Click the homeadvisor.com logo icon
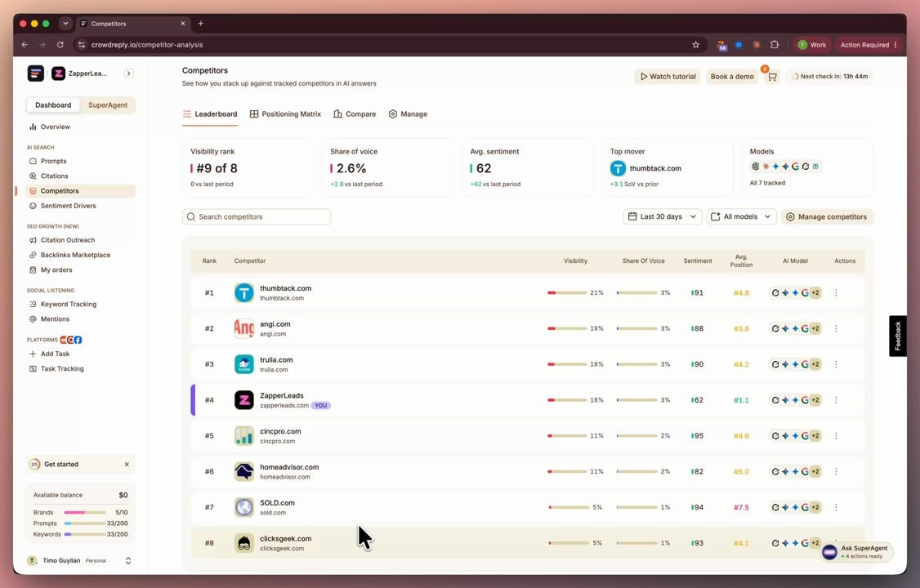The width and height of the screenshot is (920, 588). tap(244, 471)
